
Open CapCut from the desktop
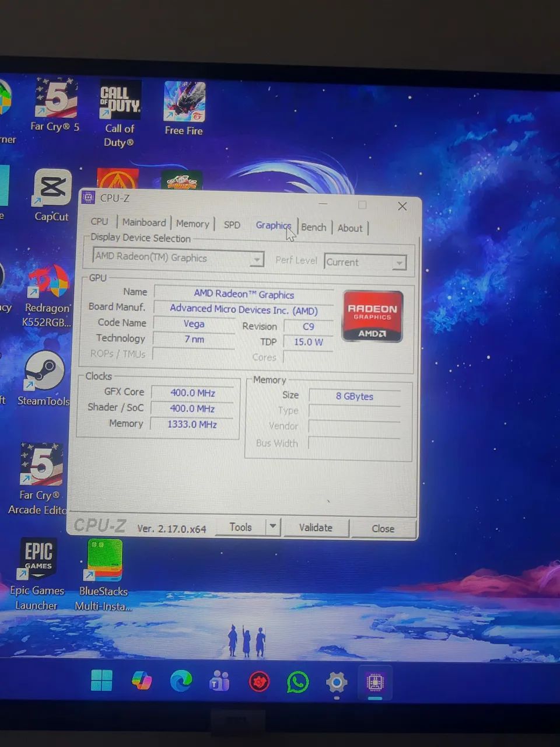tap(52, 189)
